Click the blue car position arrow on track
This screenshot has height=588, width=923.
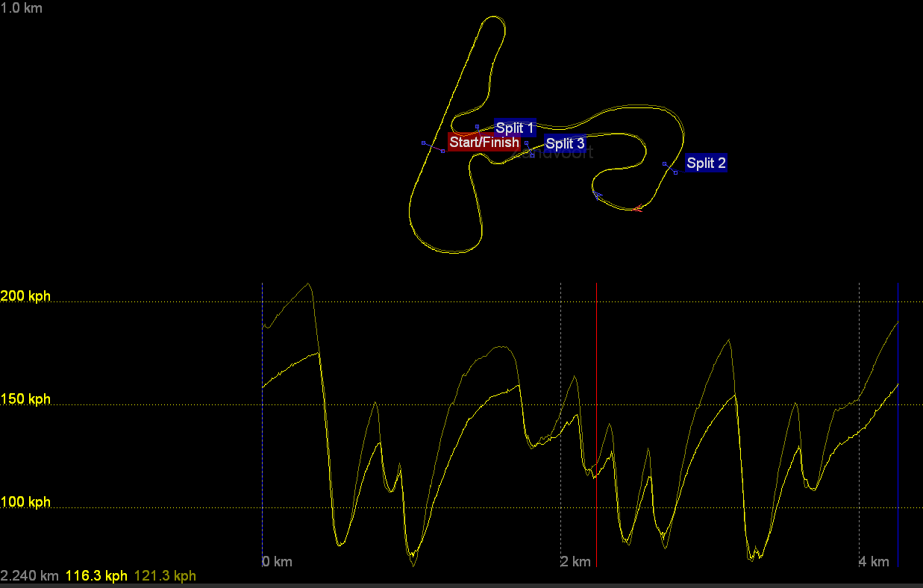coord(597,196)
